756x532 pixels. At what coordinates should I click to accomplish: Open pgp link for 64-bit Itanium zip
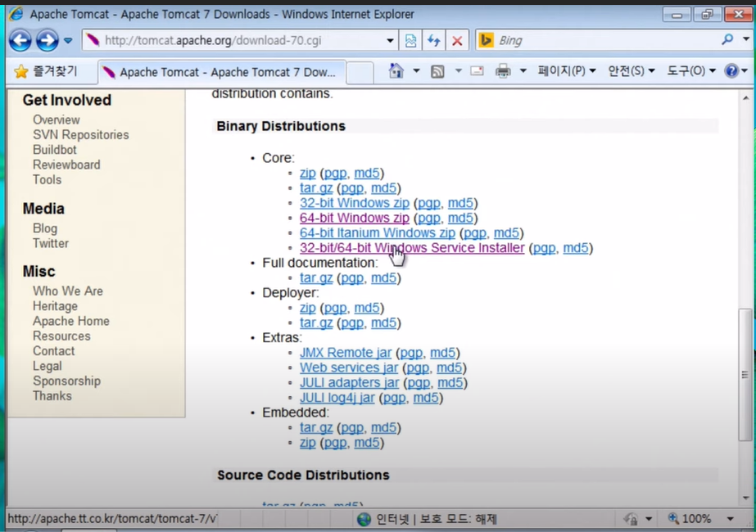pyautogui.click(x=474, y=233)
